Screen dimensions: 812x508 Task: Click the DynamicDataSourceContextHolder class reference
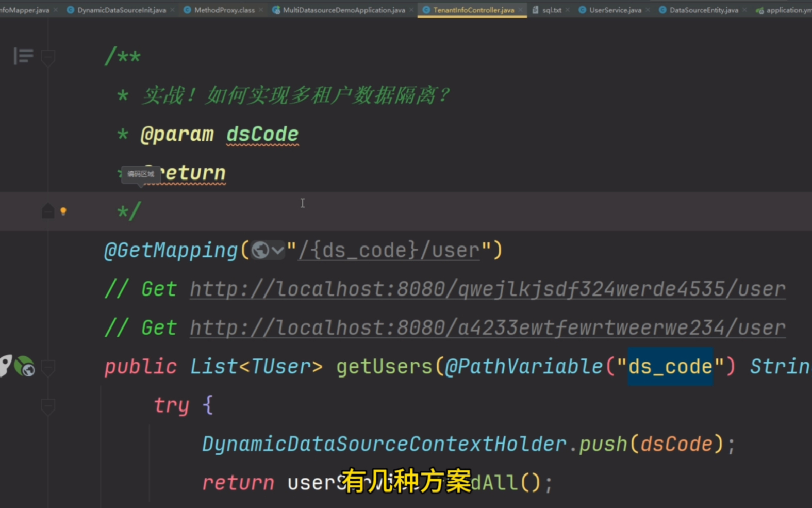point(384,444)
